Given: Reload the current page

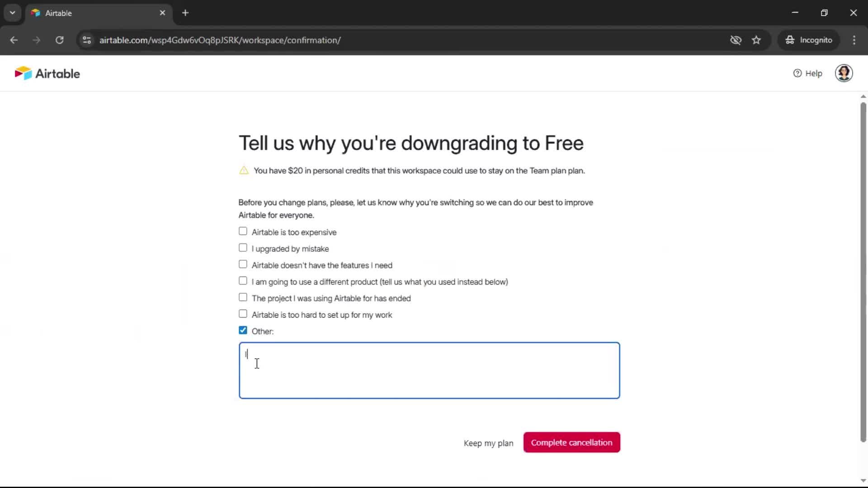Looking at the screenshot, I should (59, 40).
